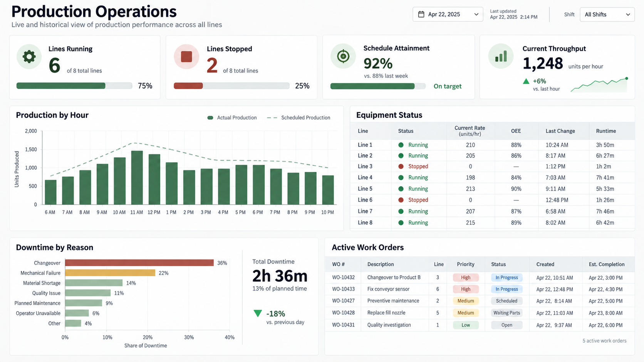
Task: Click the 10 PM production bar
Action: [x=328, y=190]
